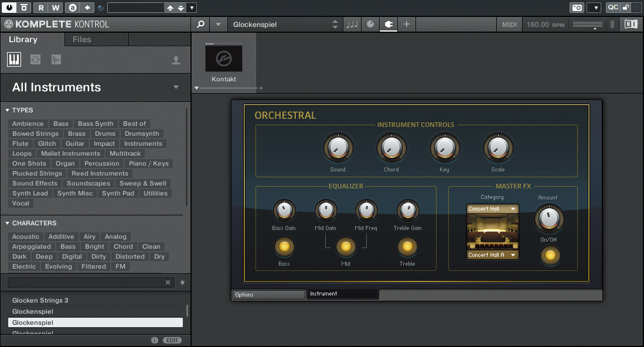The image size is (644, 347).
Task: Click the EDIT button
Action: pyautogui.click(x=172, y=340)
